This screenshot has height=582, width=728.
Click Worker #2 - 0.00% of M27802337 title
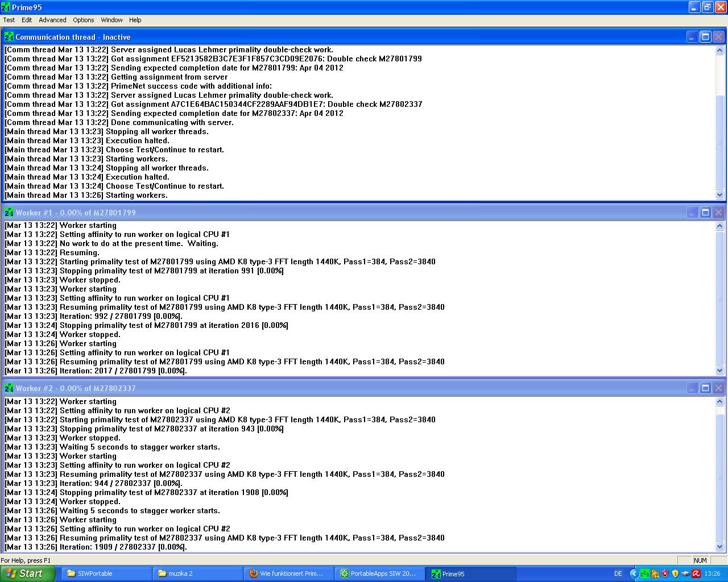coord(76,388)
